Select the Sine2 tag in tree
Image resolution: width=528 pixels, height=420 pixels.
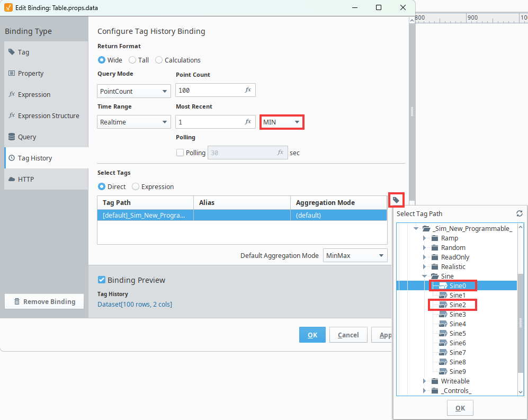[x=457, y=305]
